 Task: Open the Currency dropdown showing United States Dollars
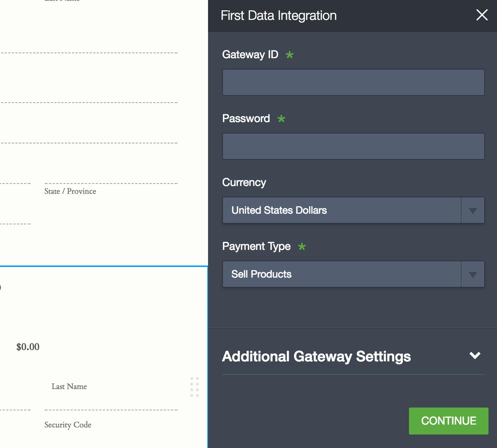tap(342, 210)
